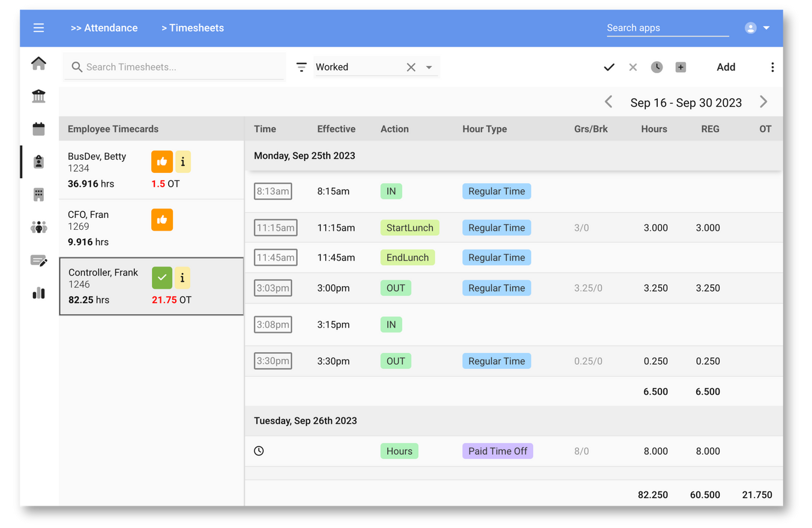Click the Search Timesheets input field
The image size is (812, 528).
click(180, 67)
